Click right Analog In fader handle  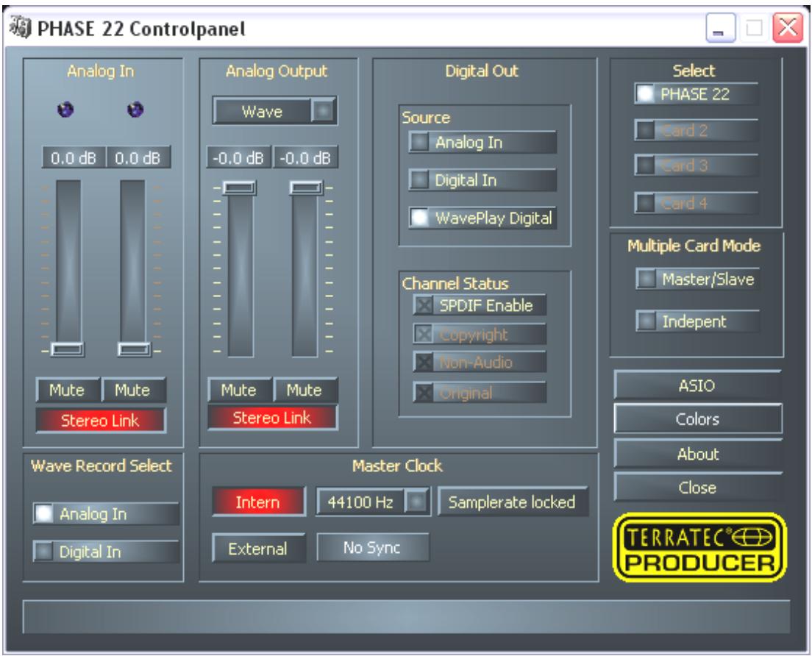[x=134, y=349]
